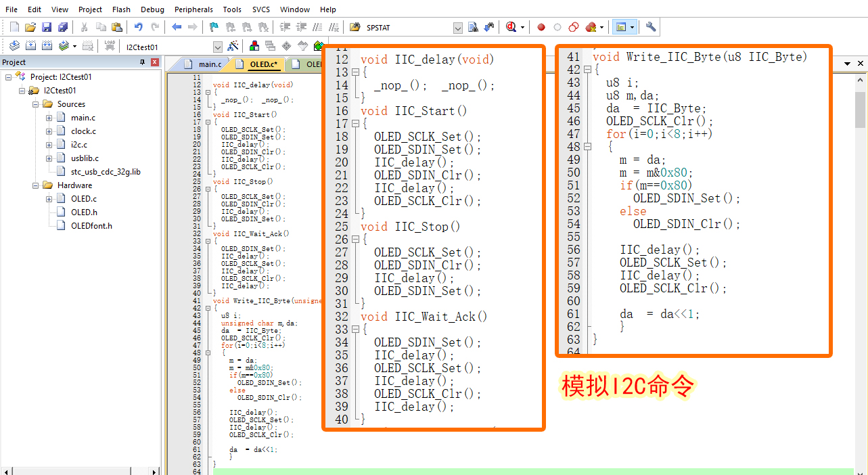Click the Pack Installer icon

pos(319,46)
